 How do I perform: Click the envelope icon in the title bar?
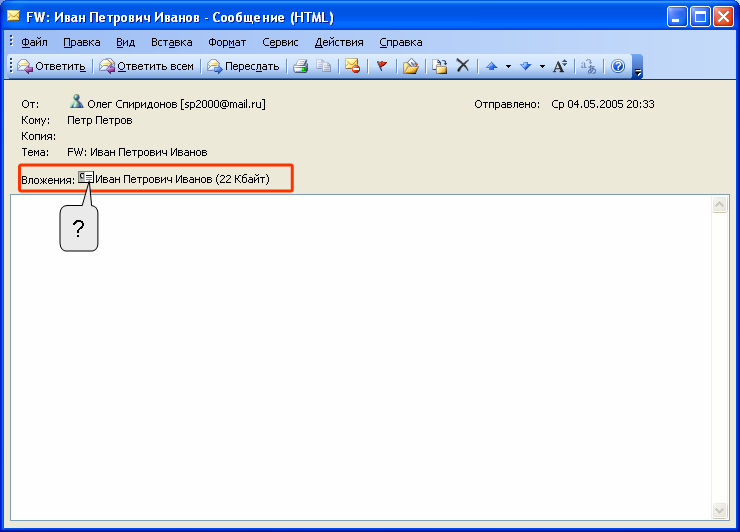pyautogui.click(x=13, y=17)
